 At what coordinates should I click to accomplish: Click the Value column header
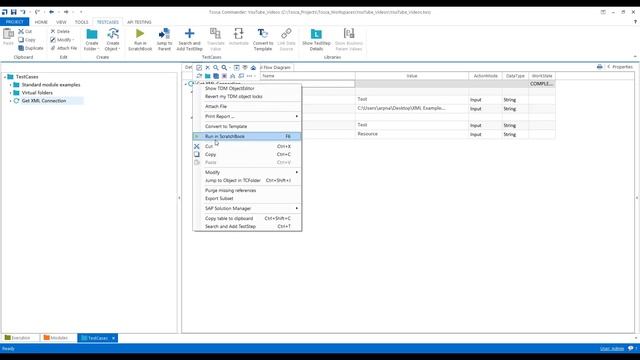pyautogui.click(x=412, y=76)
